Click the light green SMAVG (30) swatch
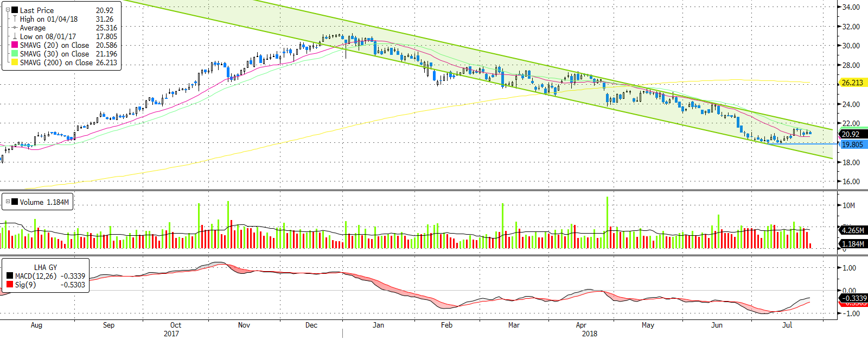 (x=15, y=54)
